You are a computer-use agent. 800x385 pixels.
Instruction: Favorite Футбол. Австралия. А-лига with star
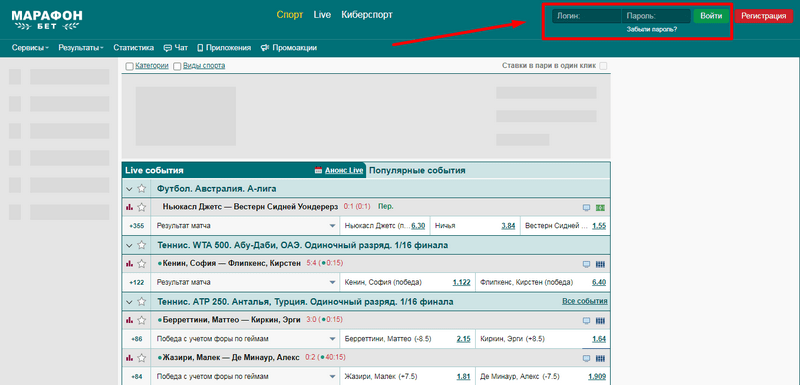[141, 189]
